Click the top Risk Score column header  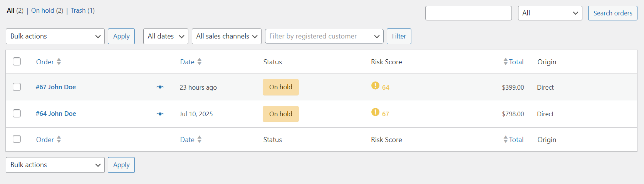tap(386, 62)
